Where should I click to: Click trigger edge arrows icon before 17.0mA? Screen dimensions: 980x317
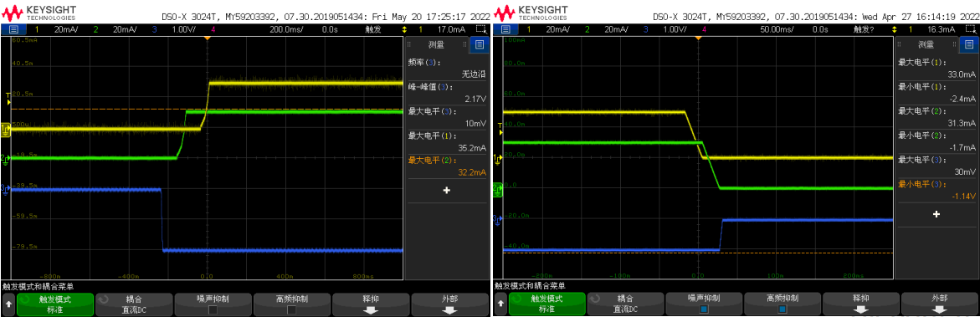(404, 29)
